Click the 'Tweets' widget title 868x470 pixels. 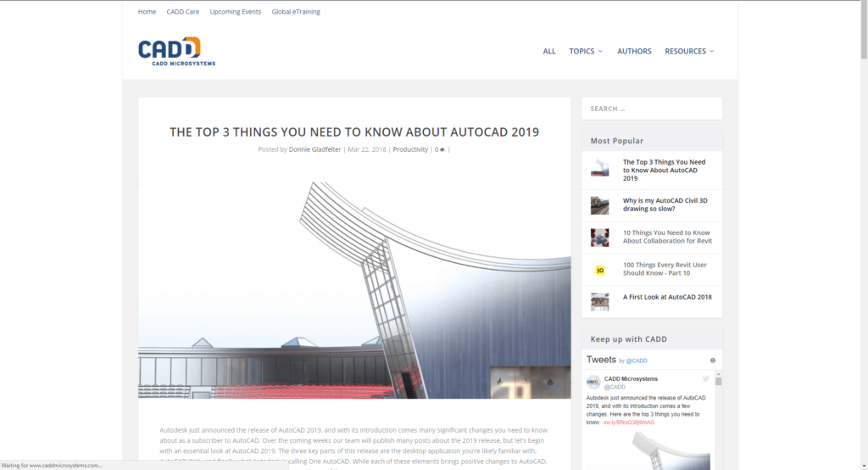click(601, 360)
